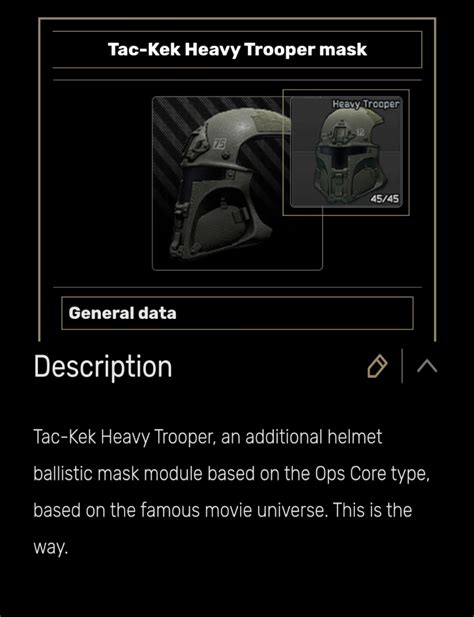The height and width of the screenshot is (617, 474).
Task: Collapse the Description section with the chevron
Action: (x=427, y=366)
